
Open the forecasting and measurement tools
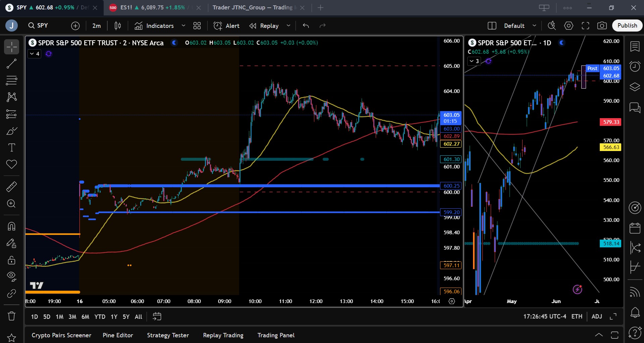(11, 114)
